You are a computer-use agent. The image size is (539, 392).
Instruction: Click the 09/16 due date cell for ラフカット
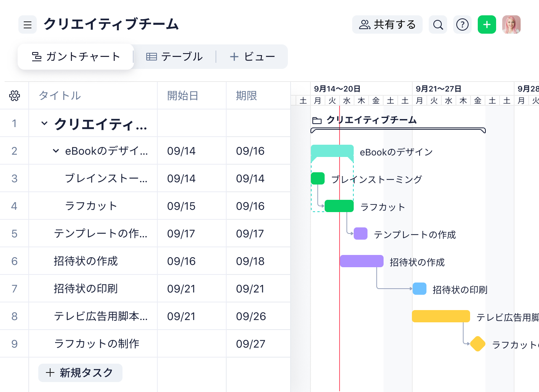pos(251,206)
